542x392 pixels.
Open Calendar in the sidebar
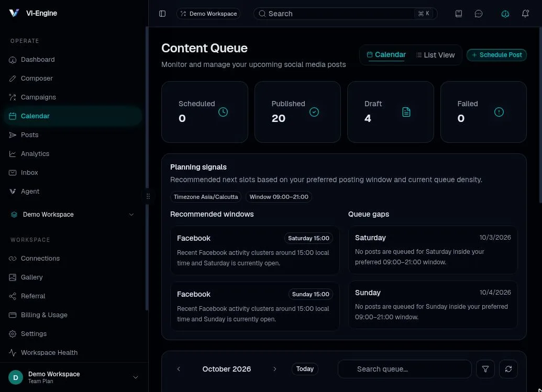coord(73,116)
